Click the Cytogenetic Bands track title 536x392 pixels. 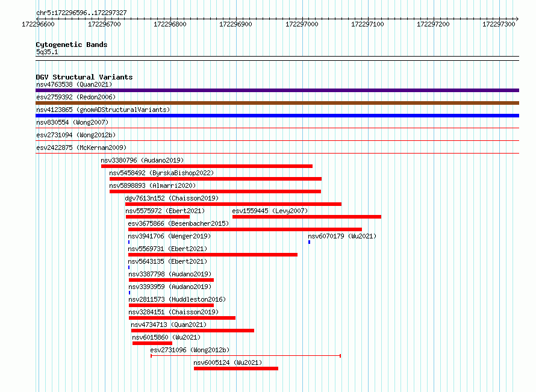click(x=72, y=45)
